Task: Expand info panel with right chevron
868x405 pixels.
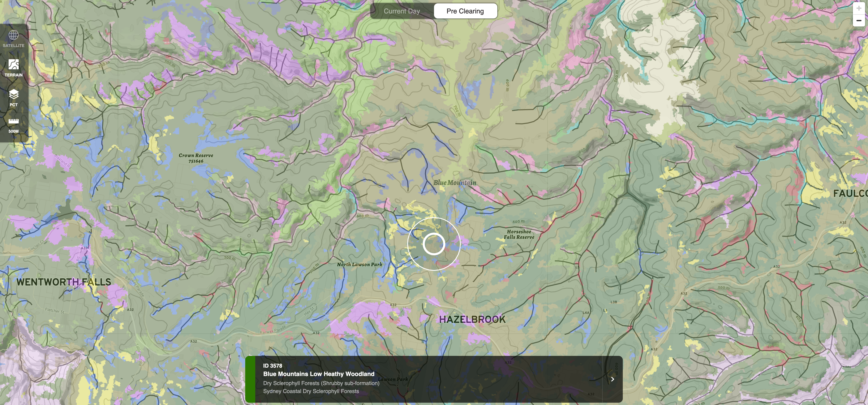Action: 612,379
